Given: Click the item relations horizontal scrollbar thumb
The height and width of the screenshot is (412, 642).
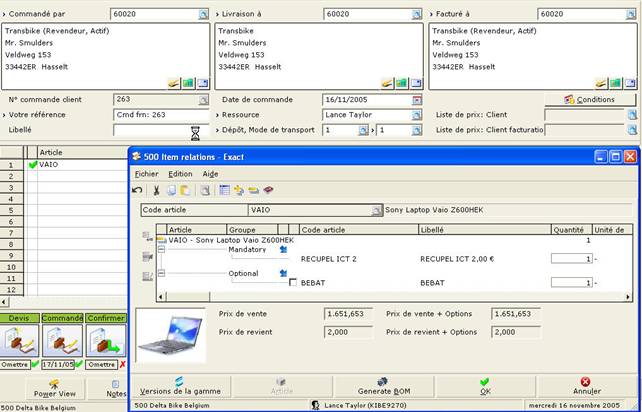Looking at the screenshot, I should point(188,297).
